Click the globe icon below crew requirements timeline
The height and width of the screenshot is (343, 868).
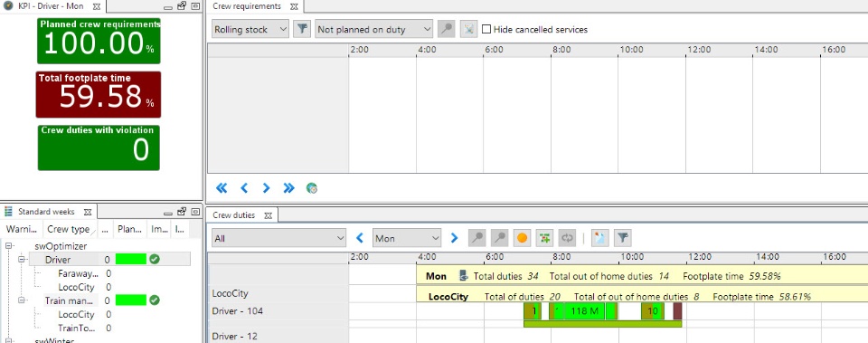312,188
